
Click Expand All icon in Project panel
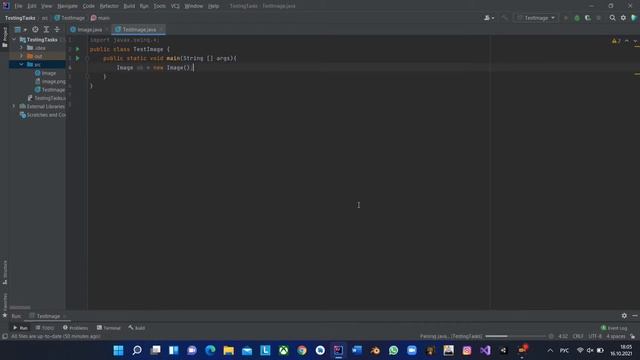click(46, 29)
